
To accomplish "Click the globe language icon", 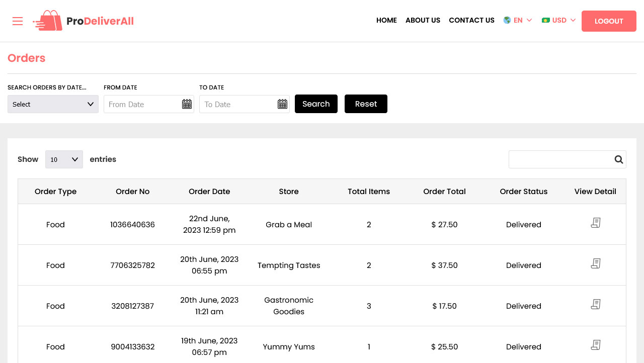I will click(507, 20).
